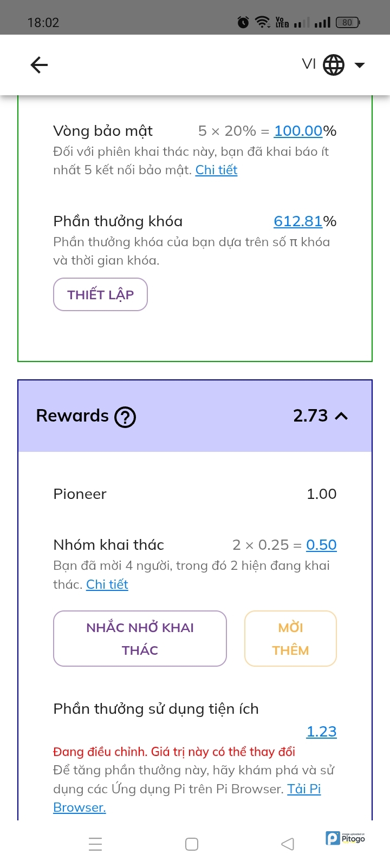Tap the globe language icon

coord(334,65)
